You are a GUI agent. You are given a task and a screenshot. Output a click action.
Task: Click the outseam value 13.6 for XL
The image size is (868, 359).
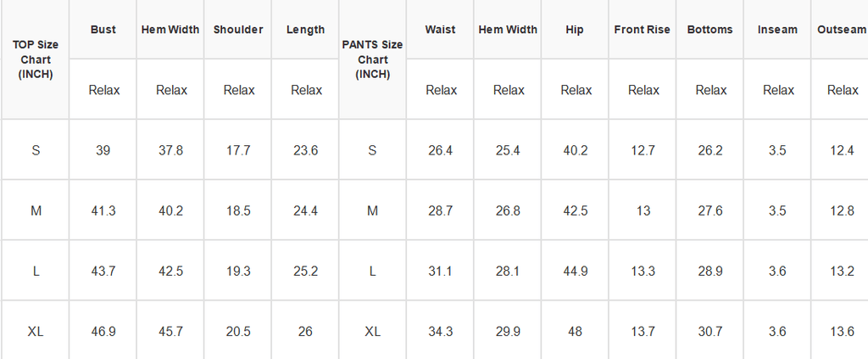(840, 331)
